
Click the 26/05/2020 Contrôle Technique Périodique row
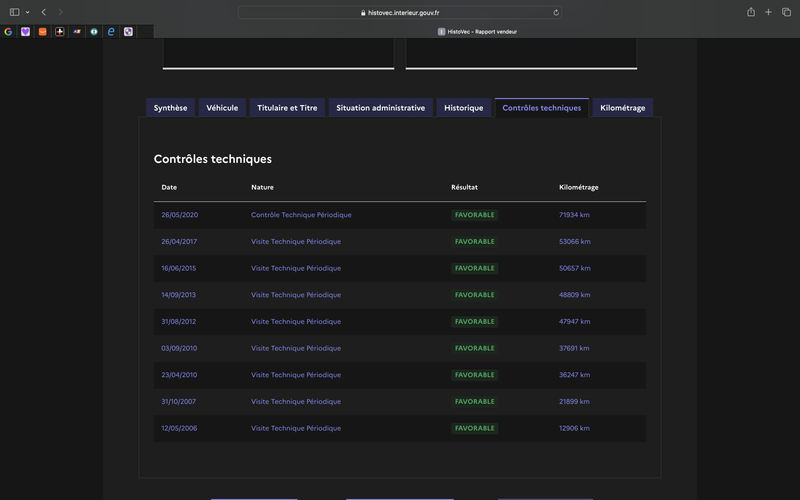coord(399,215)
